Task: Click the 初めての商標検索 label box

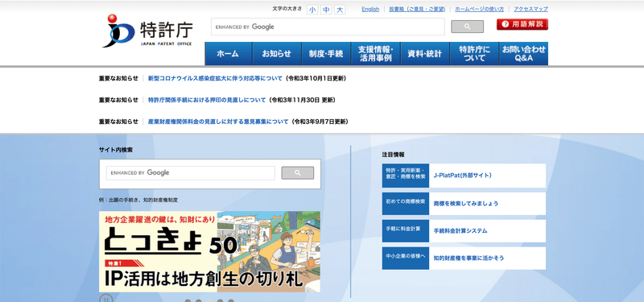Action: [406, 204]
